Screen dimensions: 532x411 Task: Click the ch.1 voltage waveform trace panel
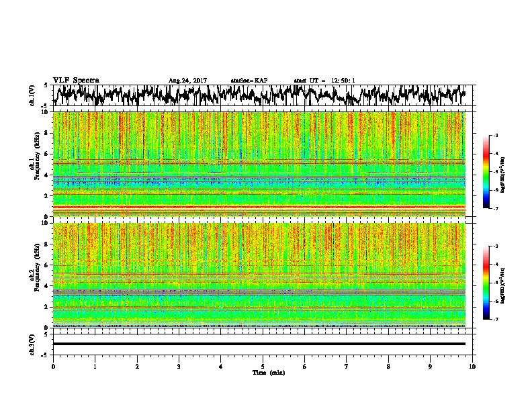[x=262, y=95]
